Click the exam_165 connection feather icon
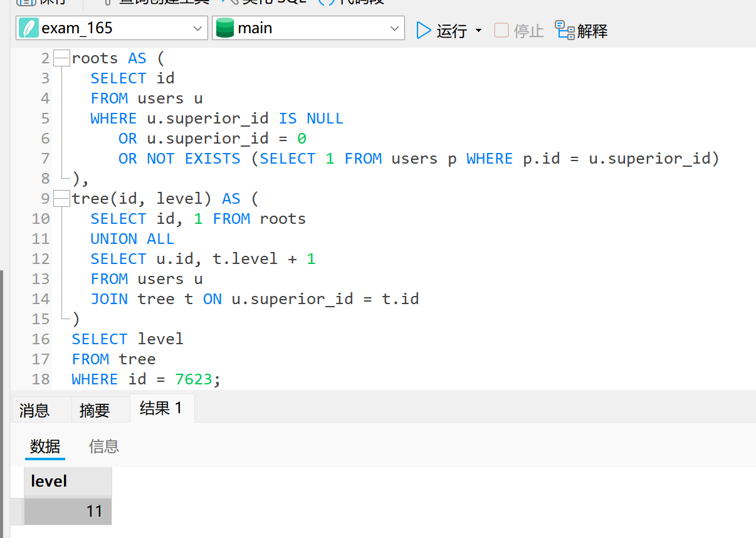This screenshot has height=538, width=756. click(x=29, y=29)
